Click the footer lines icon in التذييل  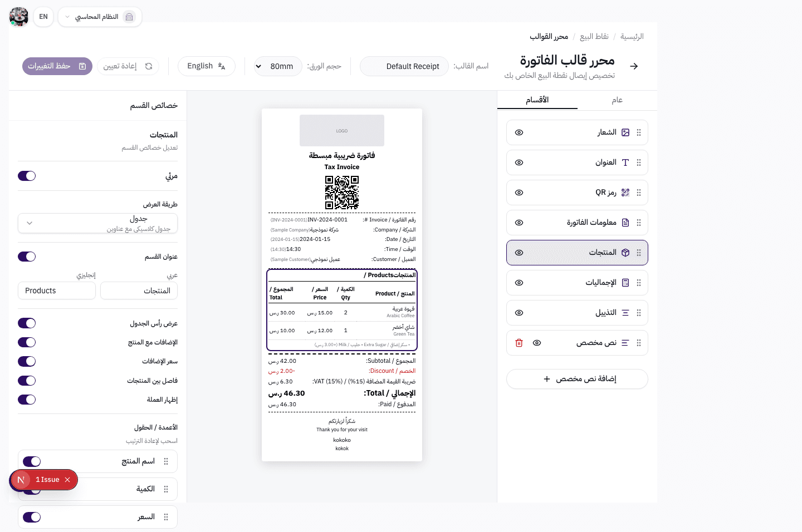625,313
